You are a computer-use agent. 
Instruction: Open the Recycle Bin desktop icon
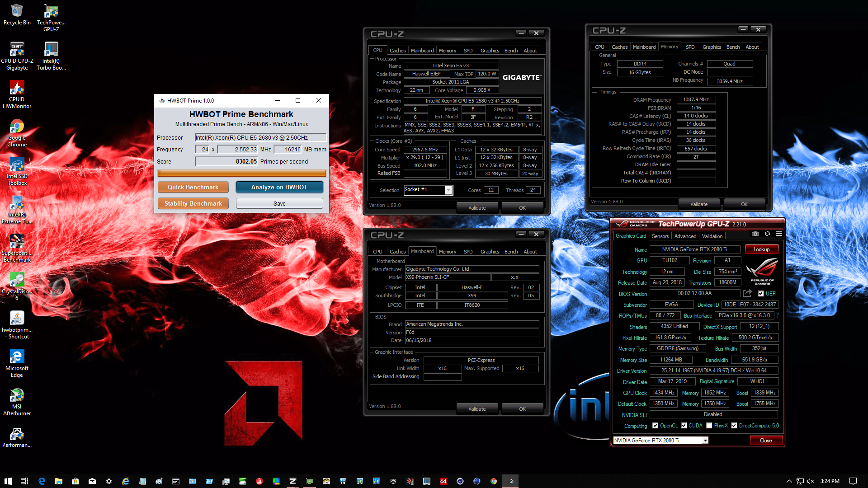click(x=17, y=14)
